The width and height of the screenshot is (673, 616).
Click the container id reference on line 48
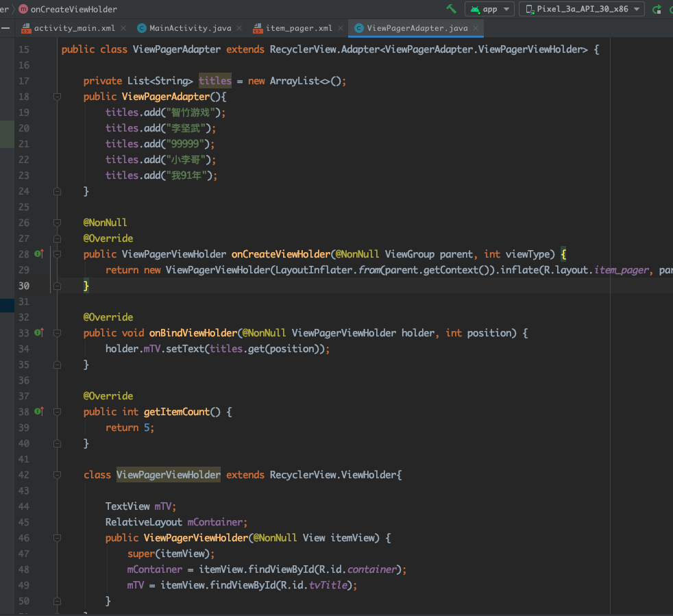(x=371, y=569)
